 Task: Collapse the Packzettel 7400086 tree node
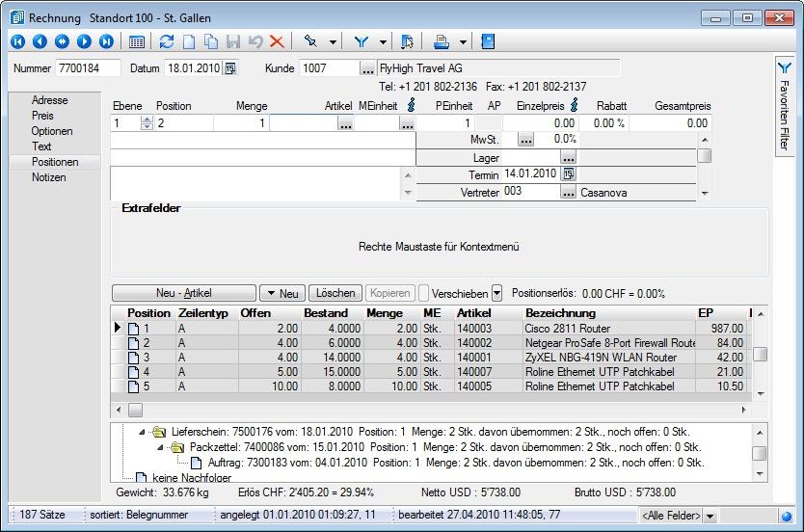pyautogui.click(x=160, y=447)
